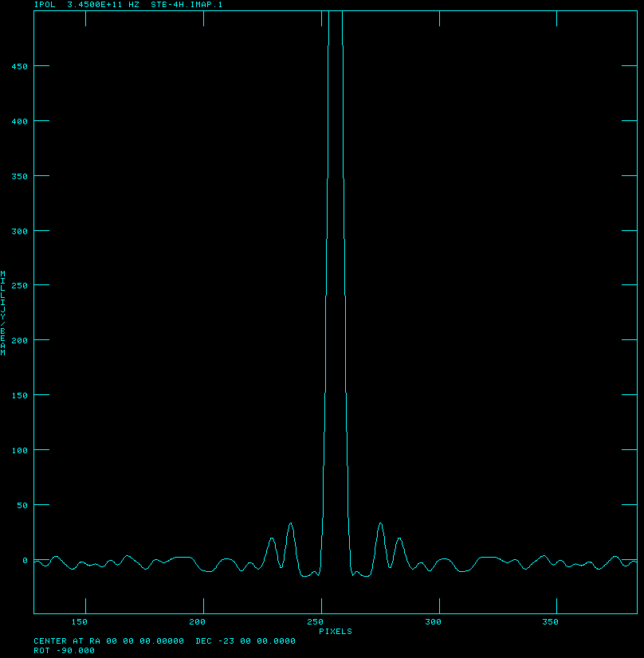The width and height of the screenshot is (644, 658).
Task: Click the x-axis label '200'
Action: pos(198,622)
